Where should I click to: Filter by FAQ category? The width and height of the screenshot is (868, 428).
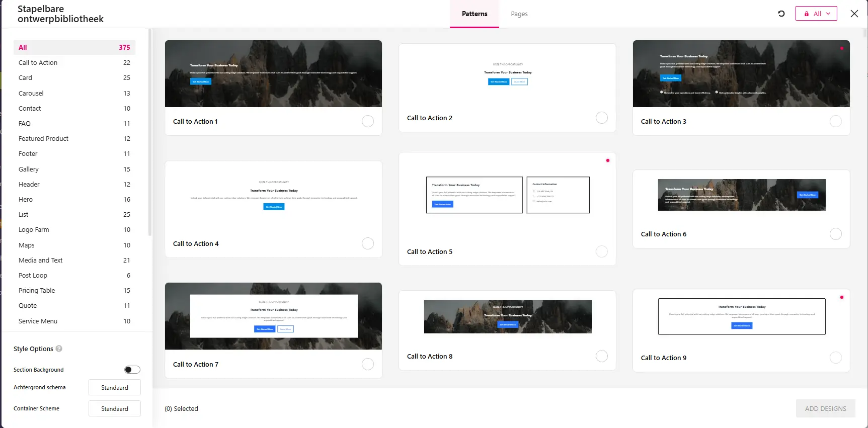click(x=74, y=123)
